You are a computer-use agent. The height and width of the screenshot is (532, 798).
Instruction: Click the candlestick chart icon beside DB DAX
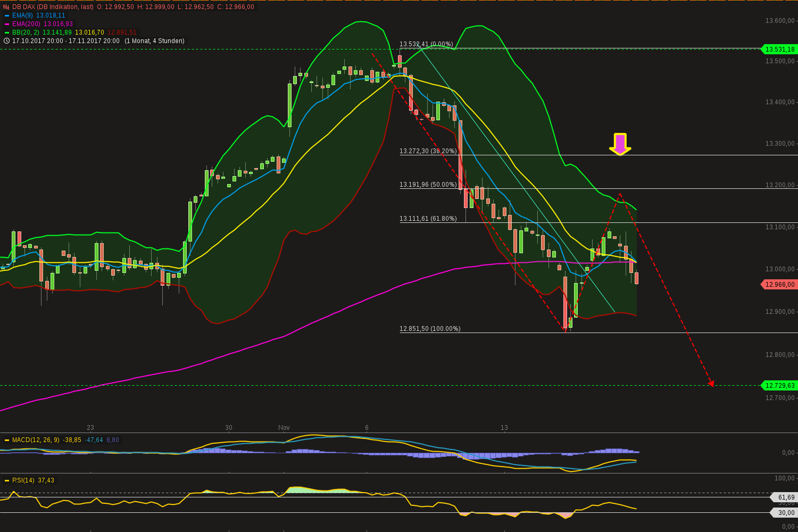(6, 7)
